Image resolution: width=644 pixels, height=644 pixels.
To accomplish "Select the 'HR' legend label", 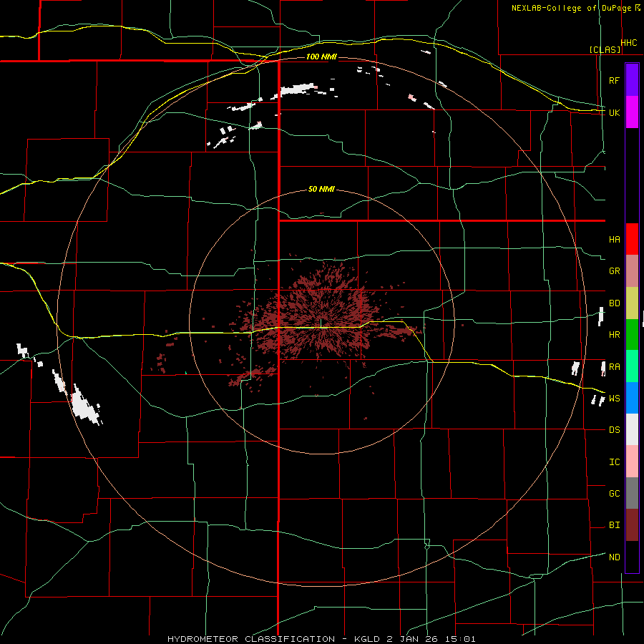I will pos(614,335).
